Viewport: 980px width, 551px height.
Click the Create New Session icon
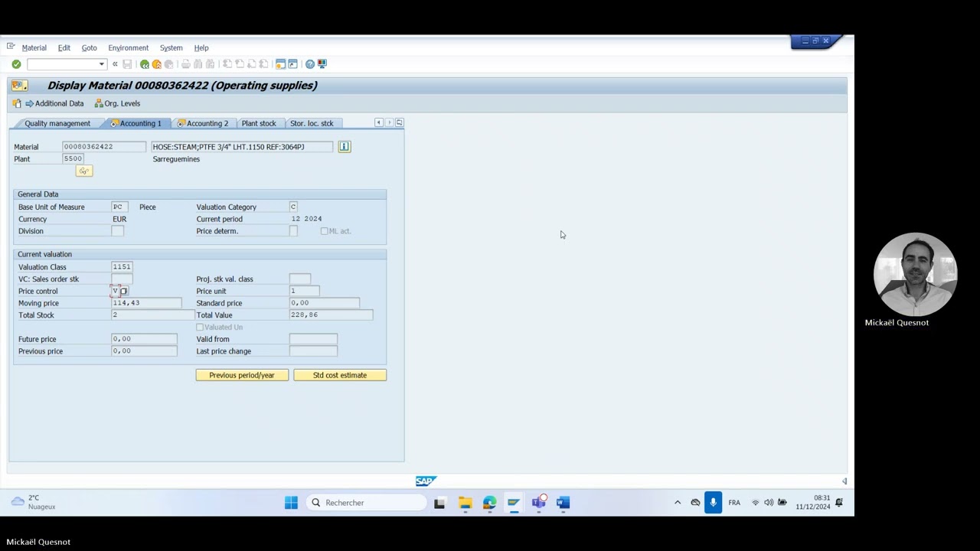280,64
